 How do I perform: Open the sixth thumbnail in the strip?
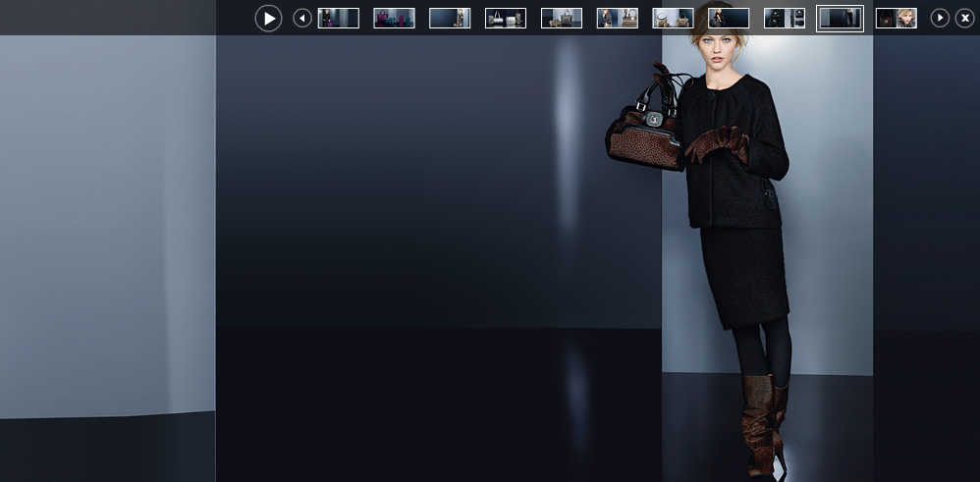618,18
